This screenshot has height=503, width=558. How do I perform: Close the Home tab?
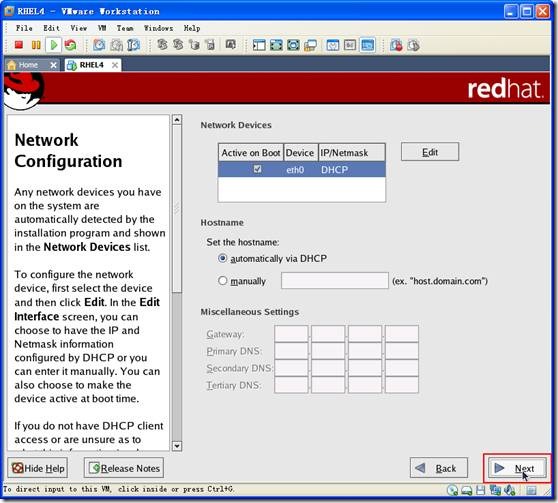[53, 65]
